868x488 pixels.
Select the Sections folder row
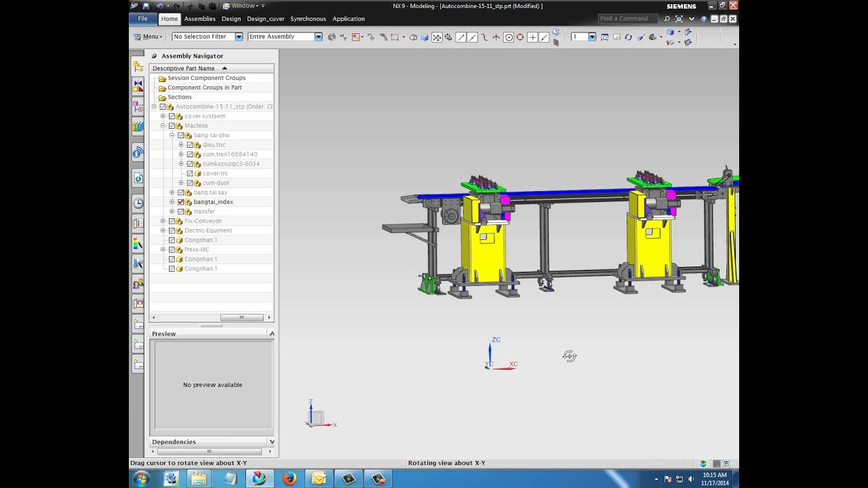click(179, 98)
